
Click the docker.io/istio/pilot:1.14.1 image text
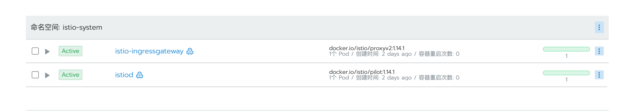pyautogui.click(x=361, y=72)
